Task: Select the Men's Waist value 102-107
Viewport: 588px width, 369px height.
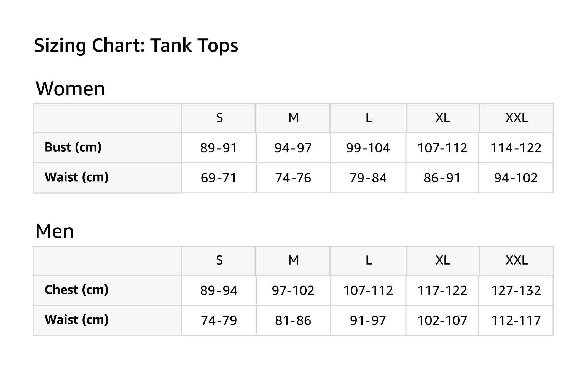Action: point(442,320)
